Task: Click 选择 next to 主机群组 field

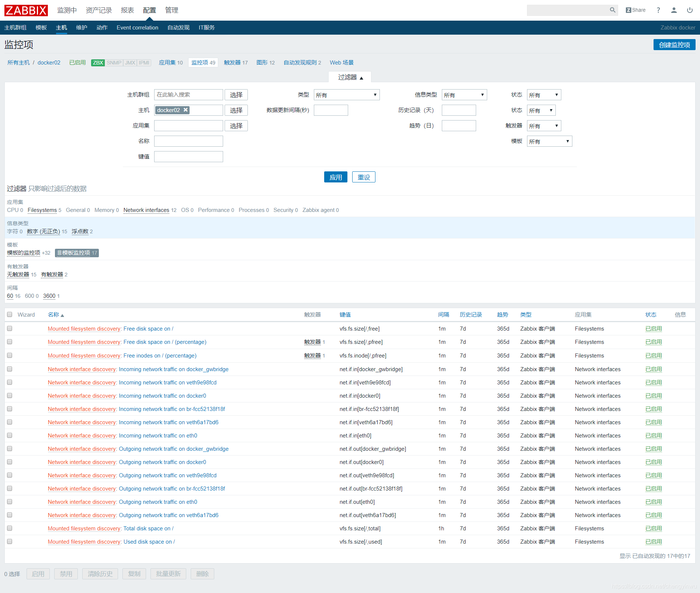Action: [236, 95]
